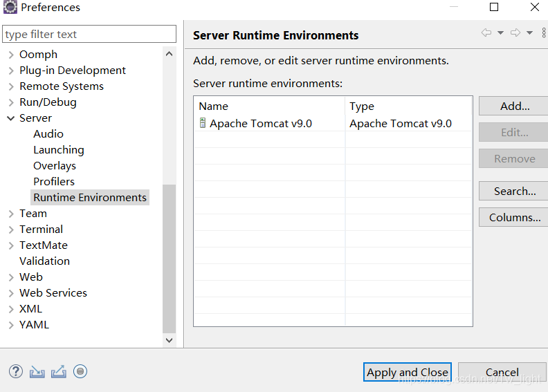Click the Oomph preference recorder icon
The height and width of the screenshot is (392, 548).
coord(80,371)
